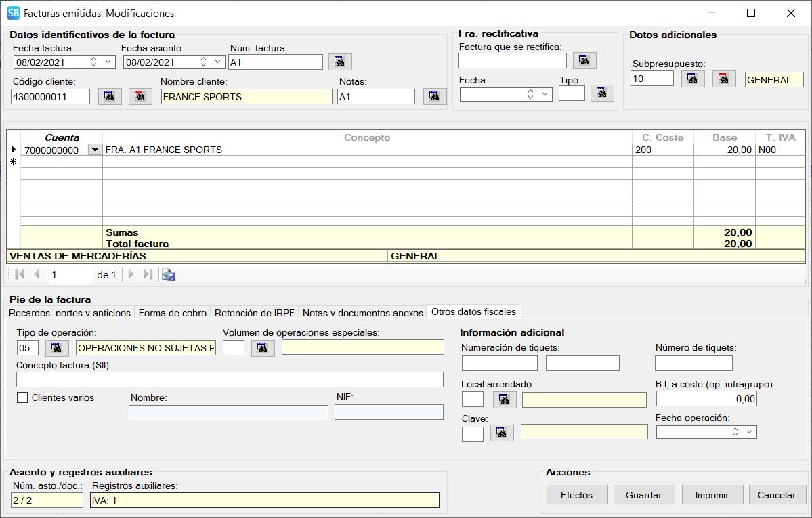Click search icon next to Notas field
This screenshot has height=518, width=812.
(435, 97)
